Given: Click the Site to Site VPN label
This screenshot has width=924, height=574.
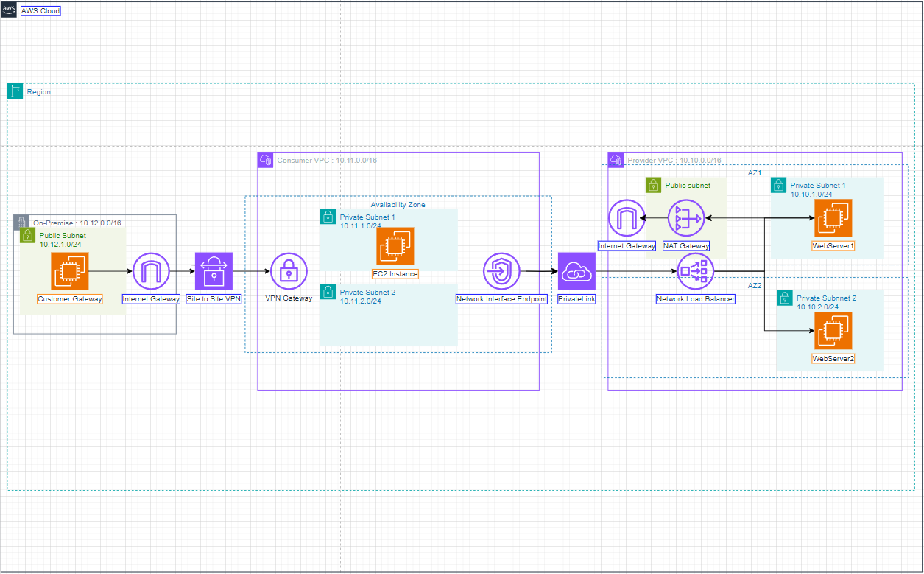Looking at the screenshot, I should click(214, 298).
